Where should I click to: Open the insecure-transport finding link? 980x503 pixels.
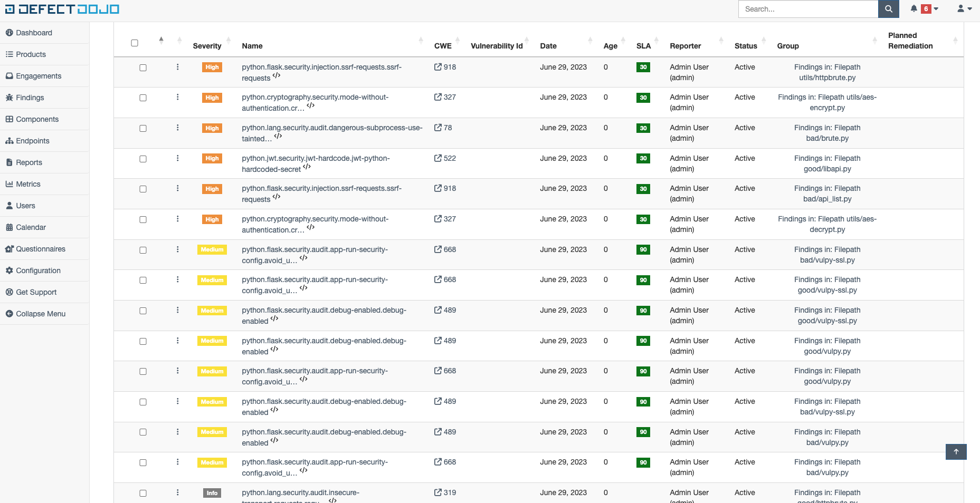coord(300,496)
